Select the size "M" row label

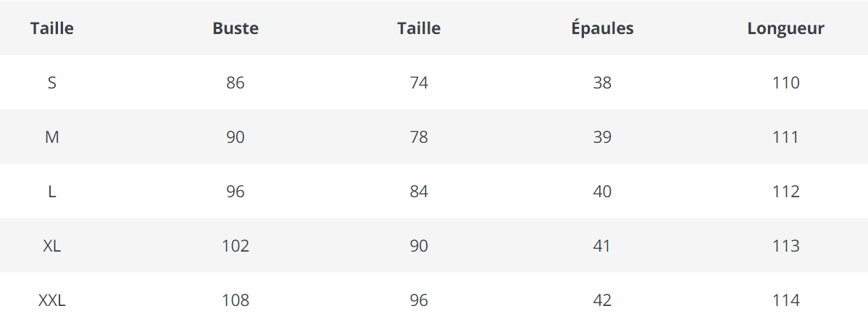[x=52, y=137]
